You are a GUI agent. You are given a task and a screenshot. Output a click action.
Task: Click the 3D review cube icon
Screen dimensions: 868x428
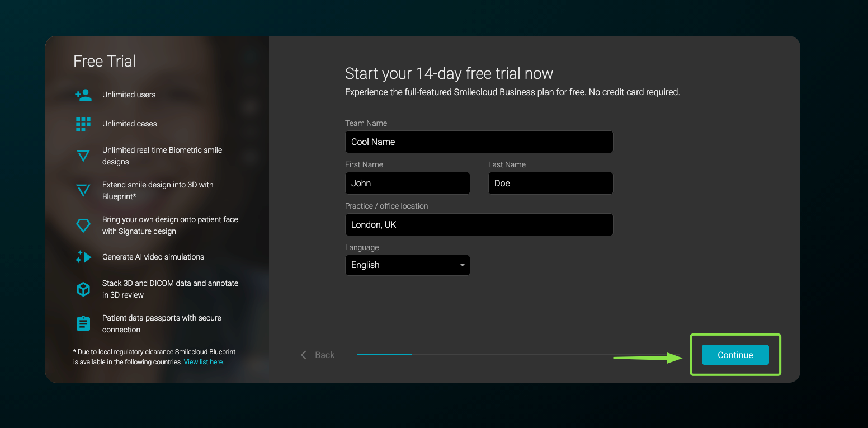(x=83, y=289)
